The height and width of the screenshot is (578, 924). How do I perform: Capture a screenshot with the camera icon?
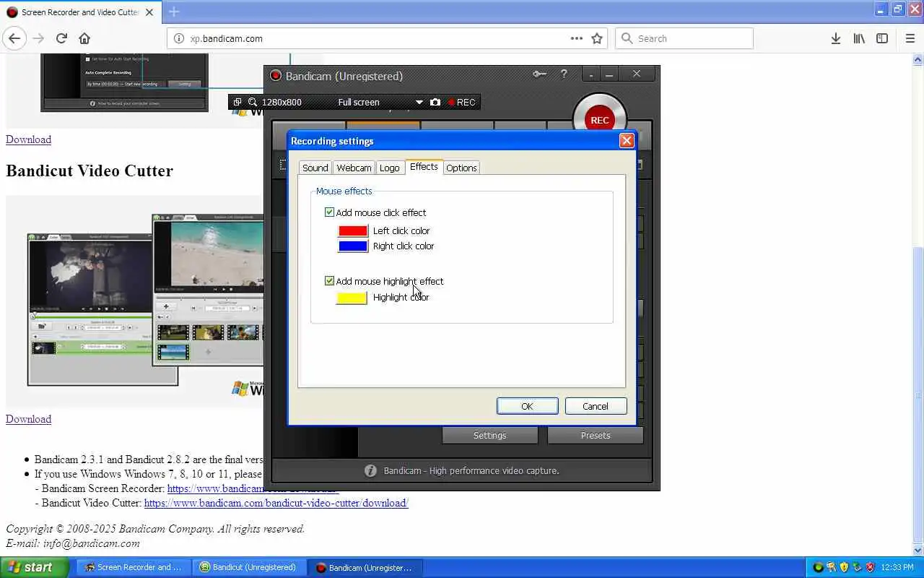pos(435,102)
